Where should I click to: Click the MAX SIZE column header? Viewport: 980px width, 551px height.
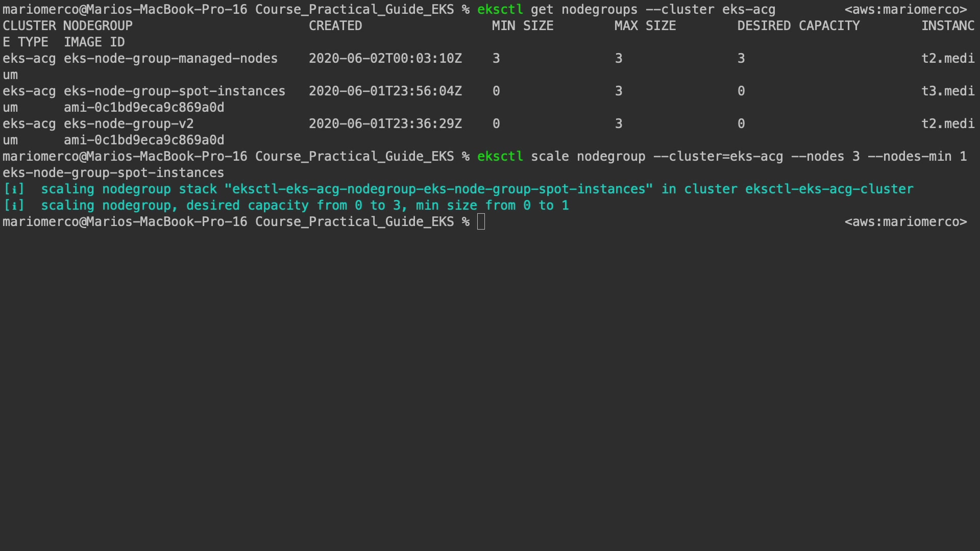pos(645,26)
